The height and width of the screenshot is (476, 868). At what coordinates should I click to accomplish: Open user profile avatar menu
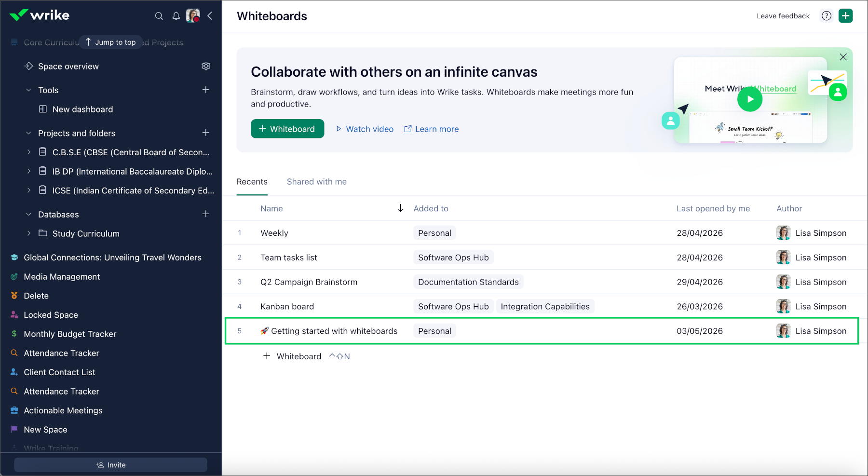pos(193,16)
